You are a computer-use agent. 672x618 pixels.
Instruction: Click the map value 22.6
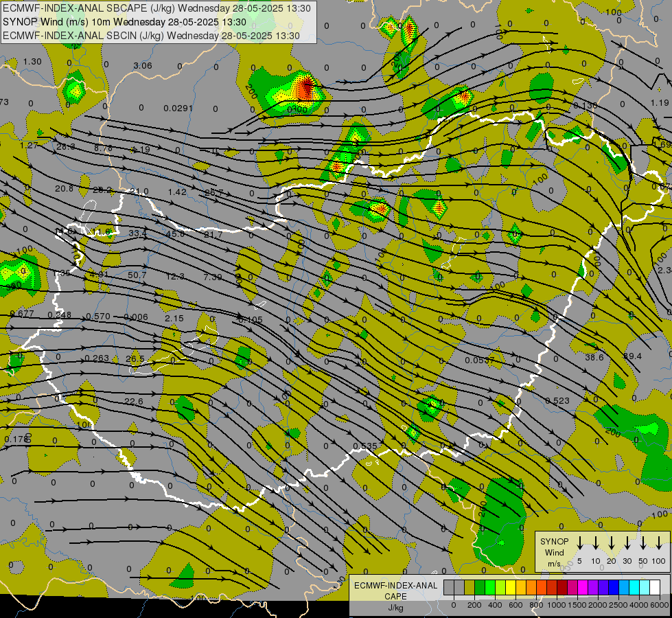tap(134, 402)
